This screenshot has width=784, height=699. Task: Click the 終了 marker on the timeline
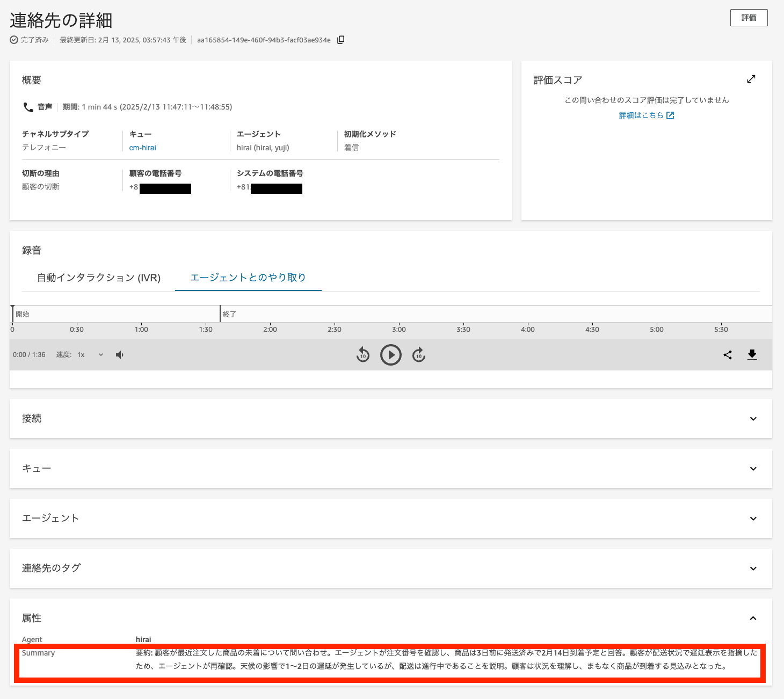tap(229, 314)
